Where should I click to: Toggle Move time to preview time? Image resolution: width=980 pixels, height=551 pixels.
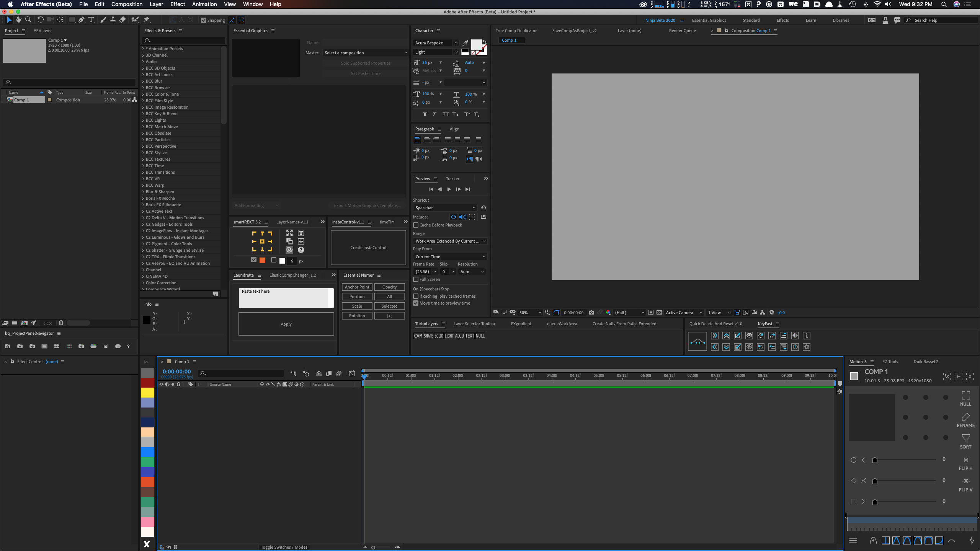click(x=416, y=303)
